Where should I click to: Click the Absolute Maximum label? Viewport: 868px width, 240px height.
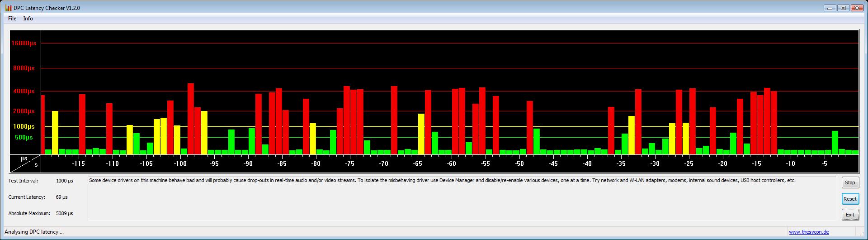[29, 213]
